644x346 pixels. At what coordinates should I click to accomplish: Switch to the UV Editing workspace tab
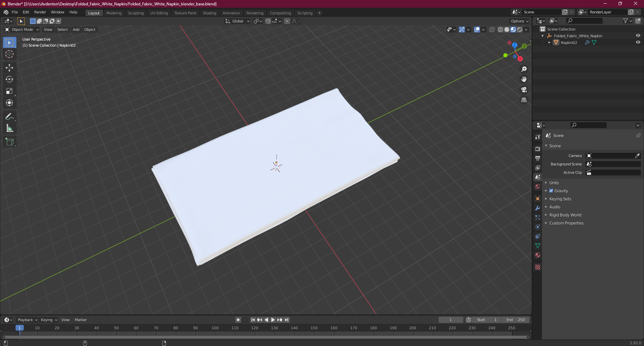click(x=159, y=13)
